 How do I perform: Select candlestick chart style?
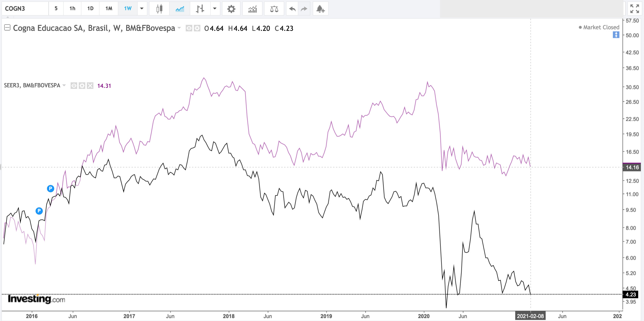coord(159,9)
